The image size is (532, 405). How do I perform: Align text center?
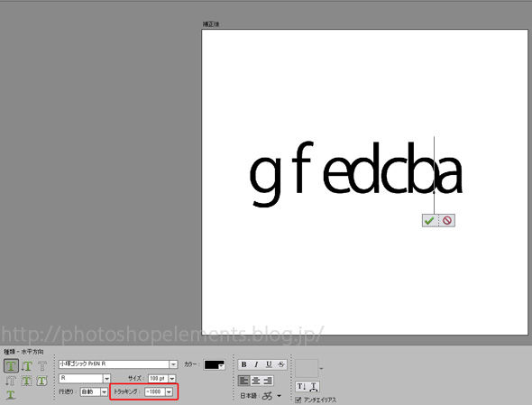pyautogui.click(x=256, y=381)
